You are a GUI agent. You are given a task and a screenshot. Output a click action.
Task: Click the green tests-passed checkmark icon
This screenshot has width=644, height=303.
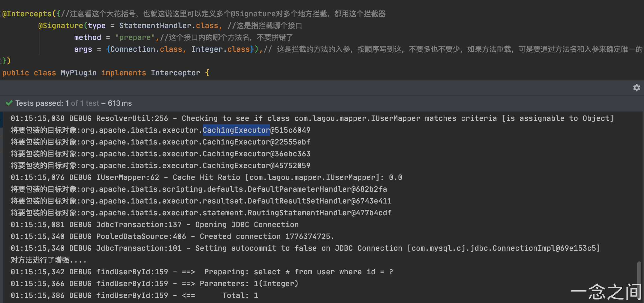[9, 103]
